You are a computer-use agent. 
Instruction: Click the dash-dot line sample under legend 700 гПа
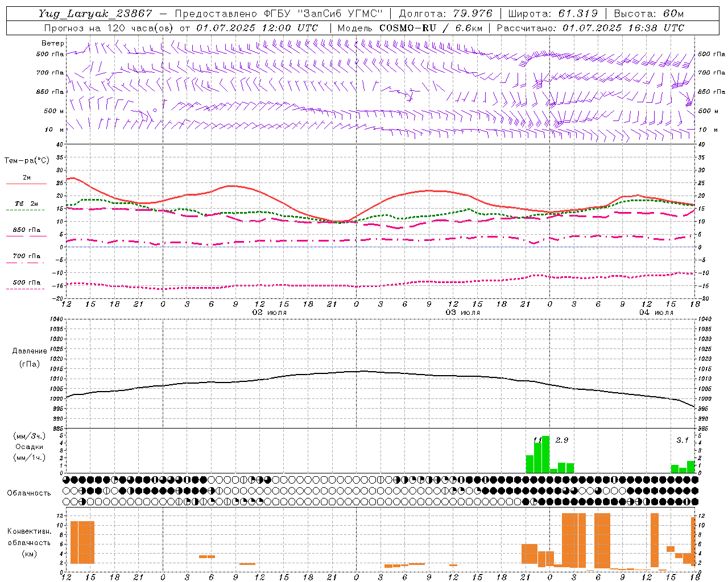click(x=26, y=263)
